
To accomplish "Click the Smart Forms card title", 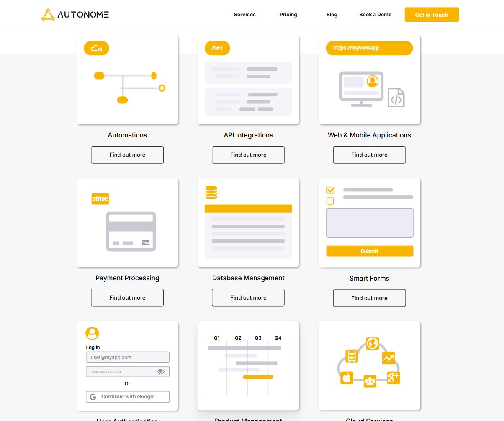I will pos(369,279).
